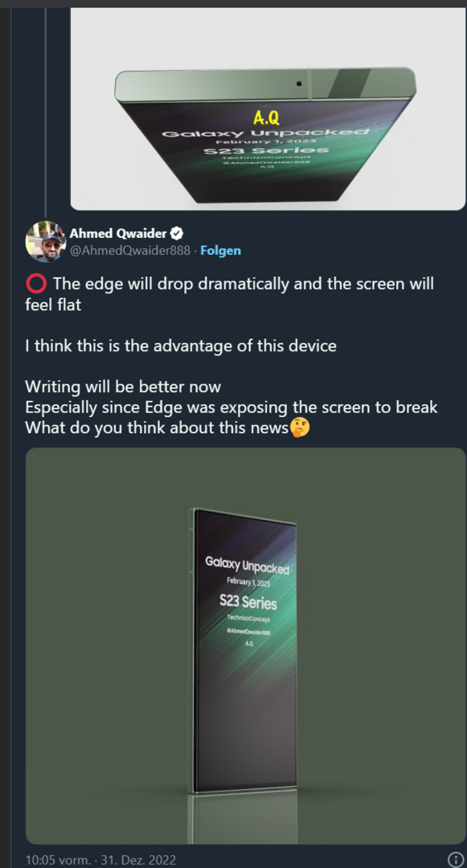
Task: Click the camera punch-hole on the top phone render
Action: tap(299, 84)
